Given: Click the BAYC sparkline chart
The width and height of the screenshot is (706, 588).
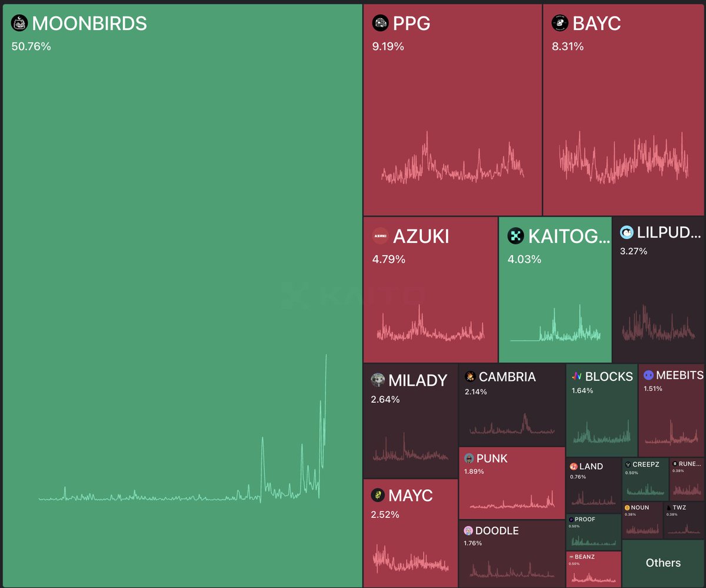Looking at the screenshot, I should 624,158.
